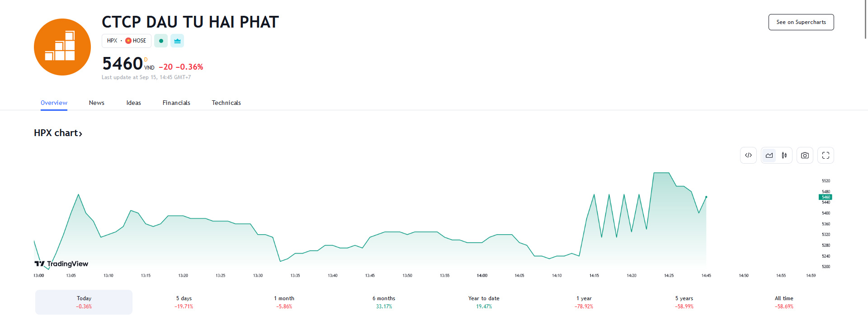The image size is (868, 335).
Task: Open the Technicals tab
Action: (226, 103)
